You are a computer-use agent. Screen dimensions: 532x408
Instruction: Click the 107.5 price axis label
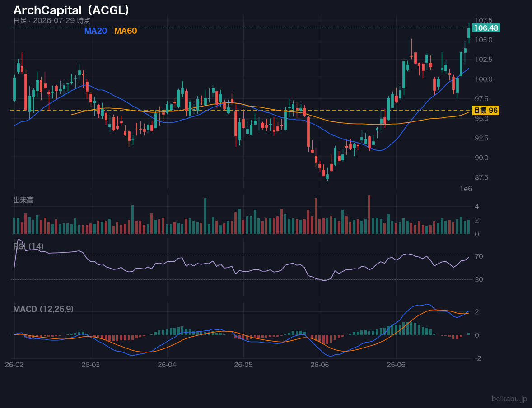click(484, 20)
